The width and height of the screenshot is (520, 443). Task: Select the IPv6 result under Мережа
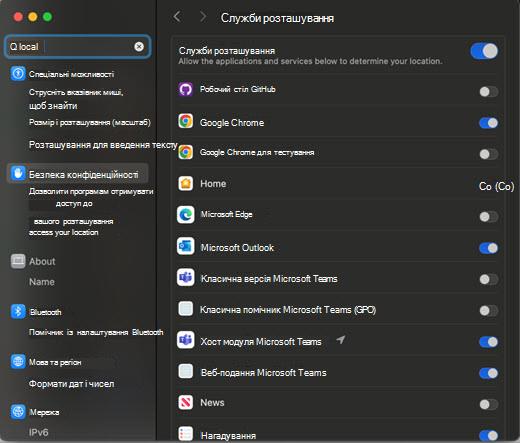click(38, 432)
